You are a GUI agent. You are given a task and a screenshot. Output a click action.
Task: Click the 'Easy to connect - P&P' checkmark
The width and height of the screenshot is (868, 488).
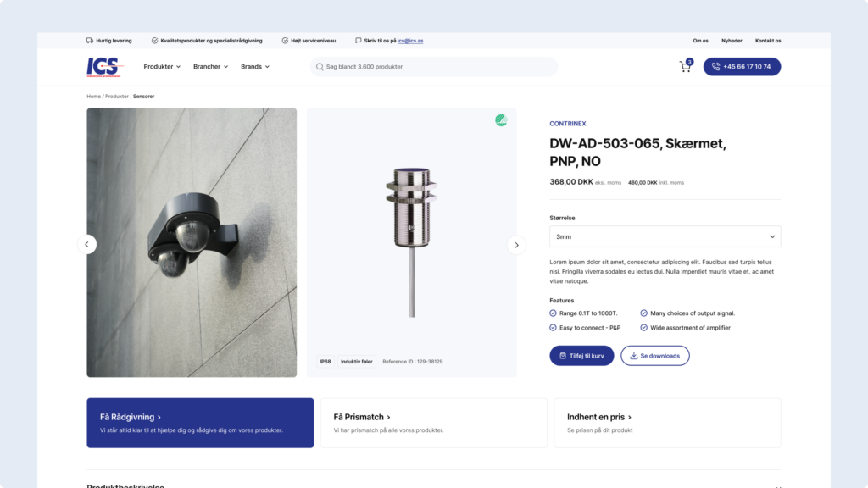[554, 328]
